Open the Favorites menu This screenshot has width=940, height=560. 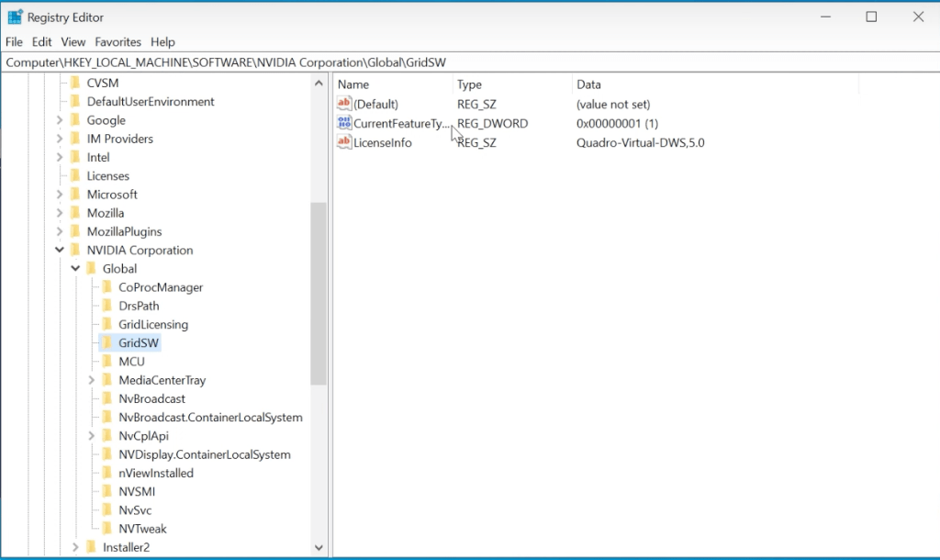coord(117,42)
